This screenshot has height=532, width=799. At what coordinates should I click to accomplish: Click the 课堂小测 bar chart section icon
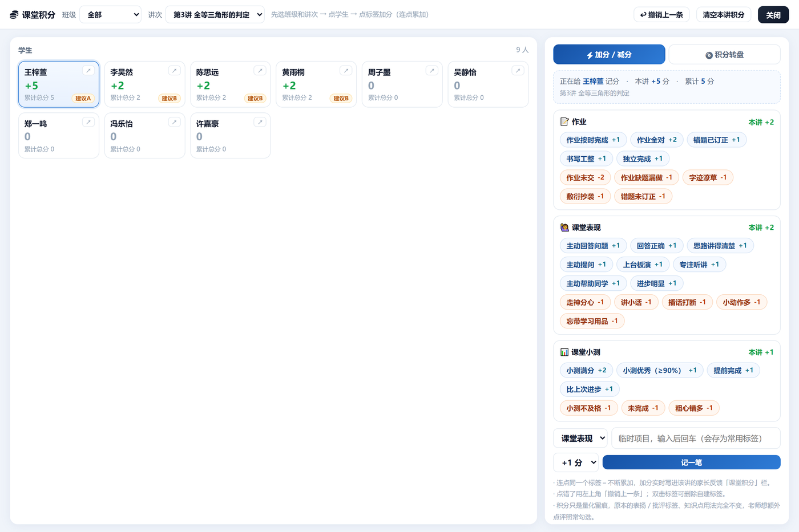click(x=564, y=352)
